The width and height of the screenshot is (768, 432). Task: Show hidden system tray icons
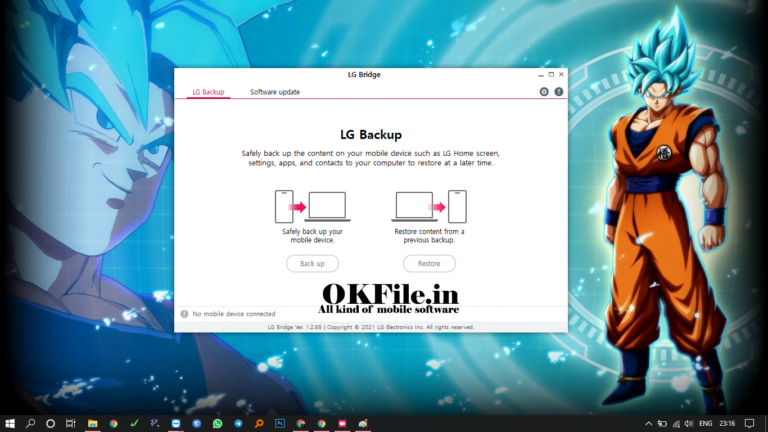click(x=648, y=424)
